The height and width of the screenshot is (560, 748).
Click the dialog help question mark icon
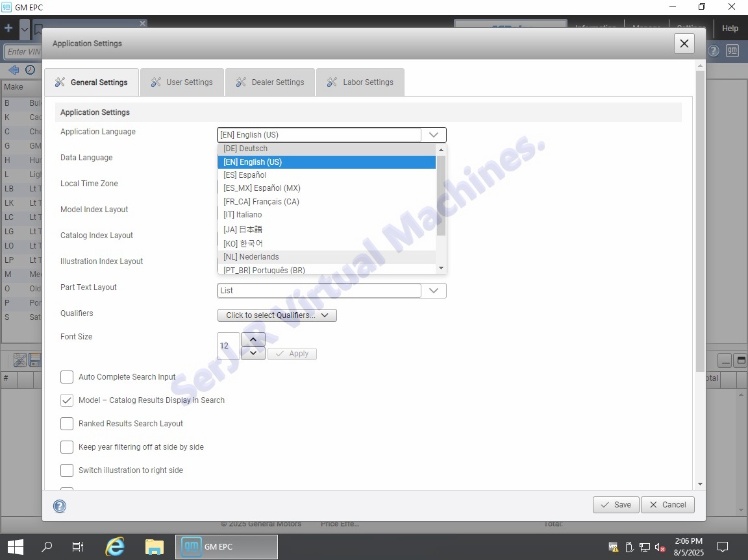pyautogui.click(x=60, y=506)
